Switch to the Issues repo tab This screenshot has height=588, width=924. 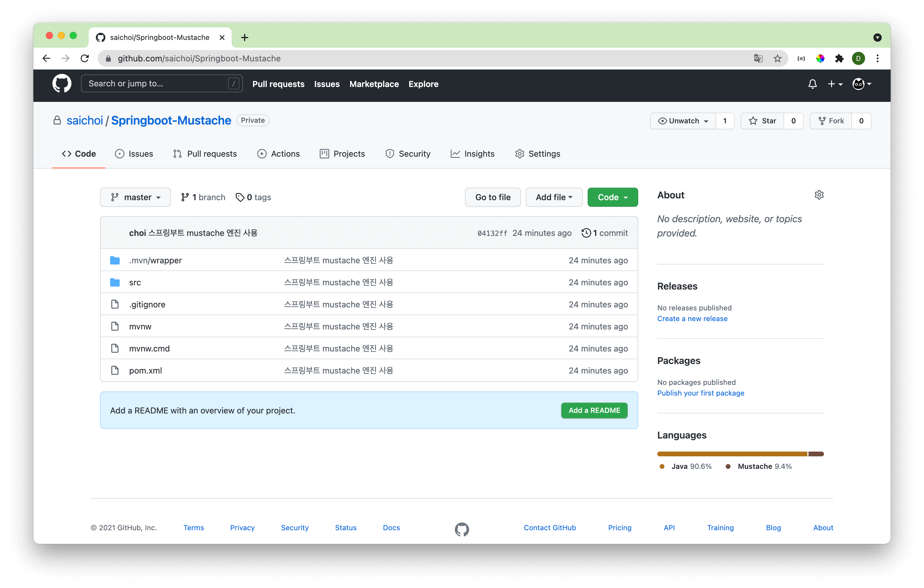point(134,154)
